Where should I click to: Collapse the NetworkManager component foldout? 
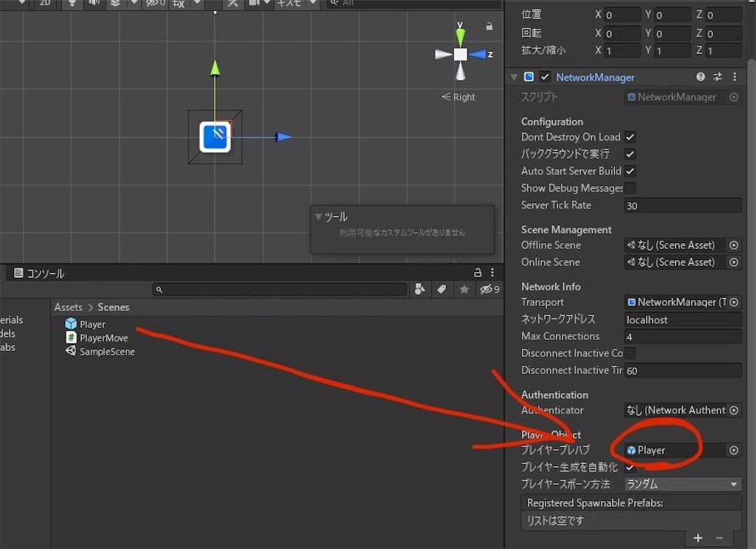514,77
